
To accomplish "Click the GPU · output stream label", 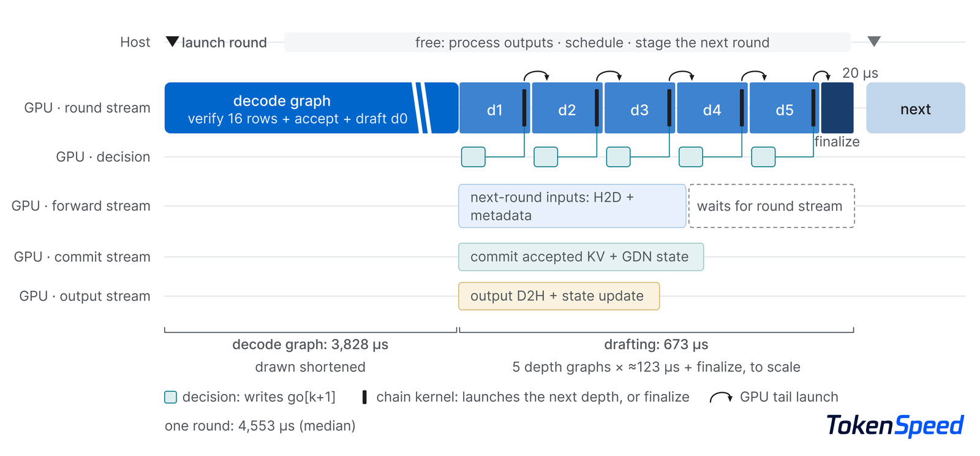I will [85, 296].
